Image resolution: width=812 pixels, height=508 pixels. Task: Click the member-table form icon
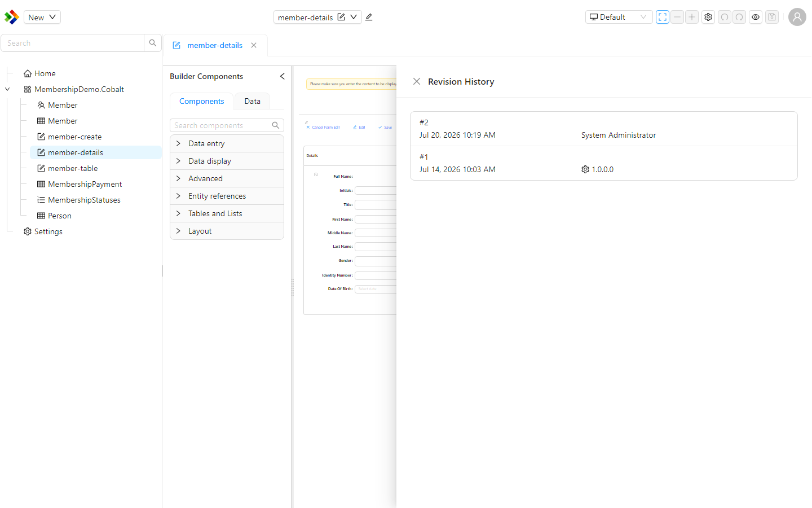tap(41, 168)
